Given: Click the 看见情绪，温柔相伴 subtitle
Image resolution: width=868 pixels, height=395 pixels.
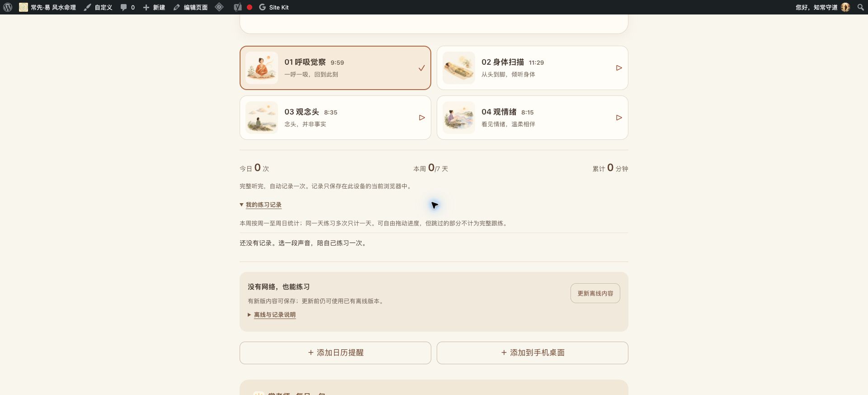Looking at the screenshot, I should pos(508,124).
